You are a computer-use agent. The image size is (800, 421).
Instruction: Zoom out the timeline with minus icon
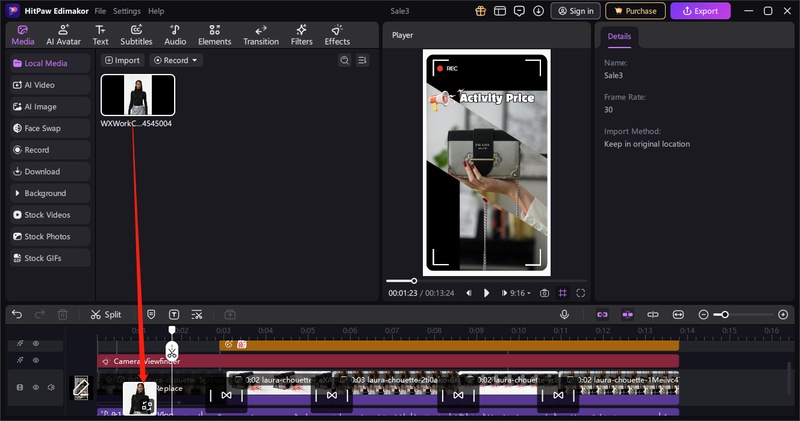coord(703,315)
